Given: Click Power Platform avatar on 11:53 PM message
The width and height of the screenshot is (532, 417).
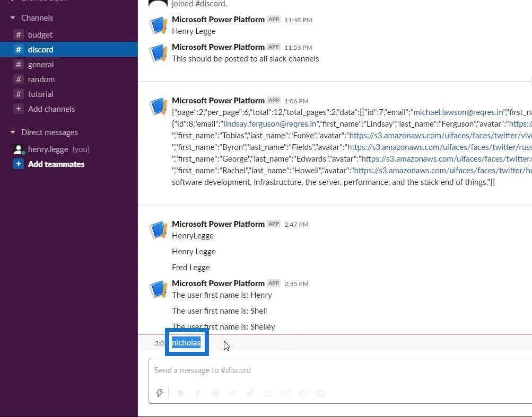Looking at the screenshot, I should pyautogui.click(x=159, y=53).
